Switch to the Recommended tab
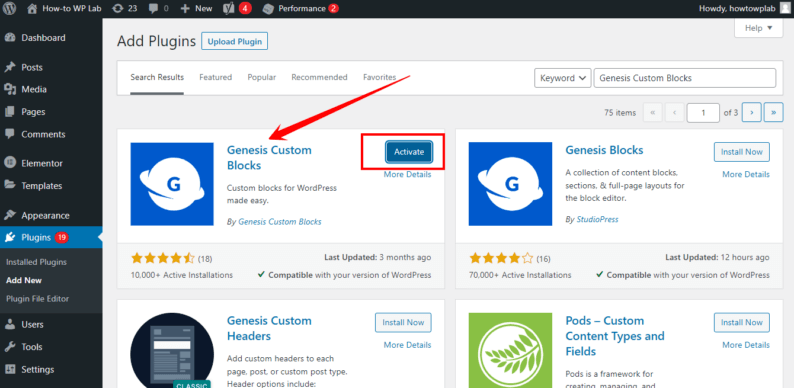794x388 pixels. pos(319,77)
